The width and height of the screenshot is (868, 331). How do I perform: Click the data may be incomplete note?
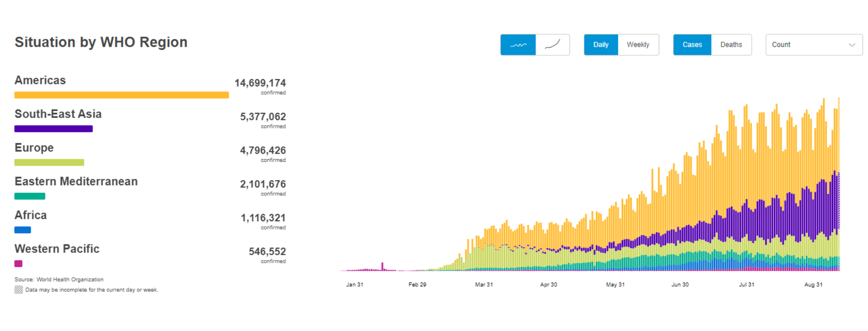point(92,290)
